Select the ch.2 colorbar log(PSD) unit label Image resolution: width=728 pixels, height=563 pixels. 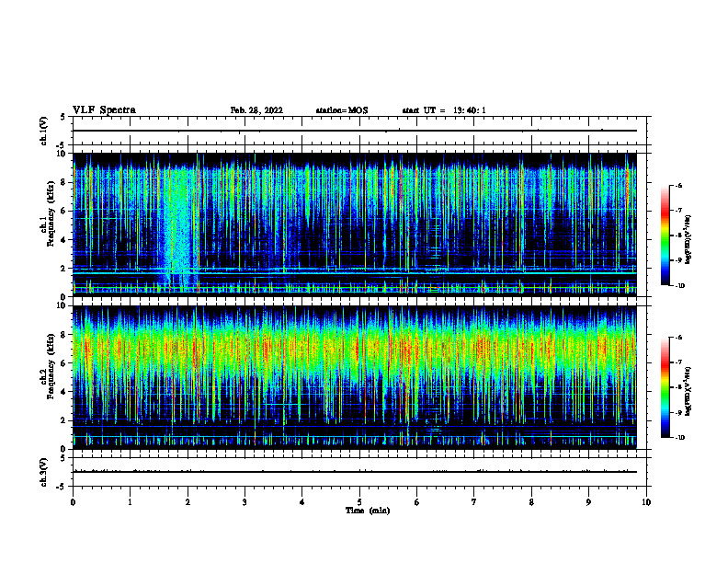coord(688,391)
